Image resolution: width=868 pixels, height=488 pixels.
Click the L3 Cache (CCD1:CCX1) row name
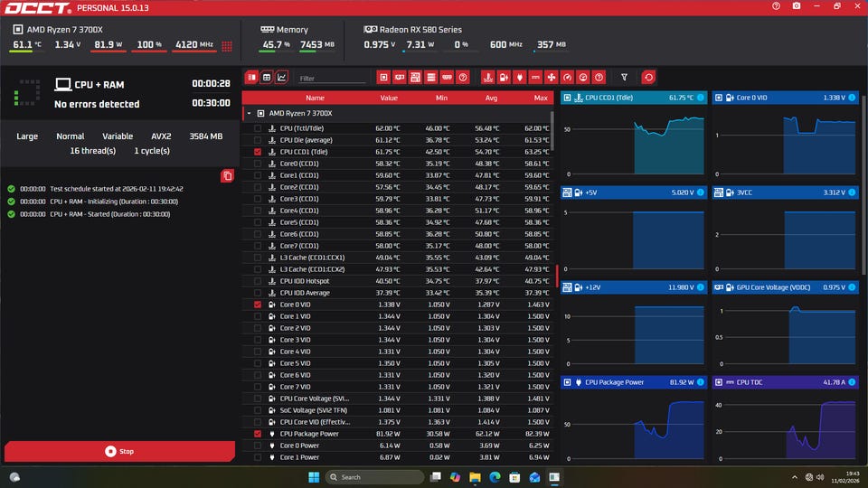point(312,258)
